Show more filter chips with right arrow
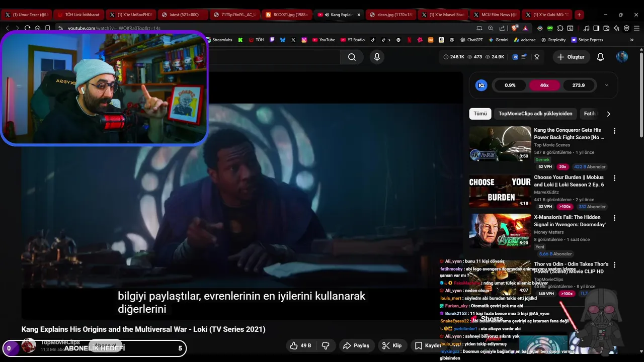The height and width of the screenshot is (362, 644). pos(608,114)
